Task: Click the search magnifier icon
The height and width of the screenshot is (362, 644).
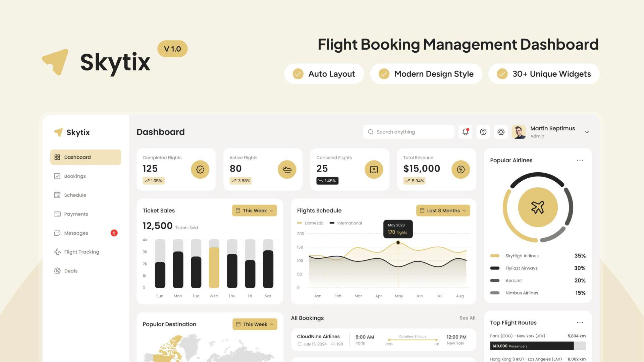Action: pos(370,132)
